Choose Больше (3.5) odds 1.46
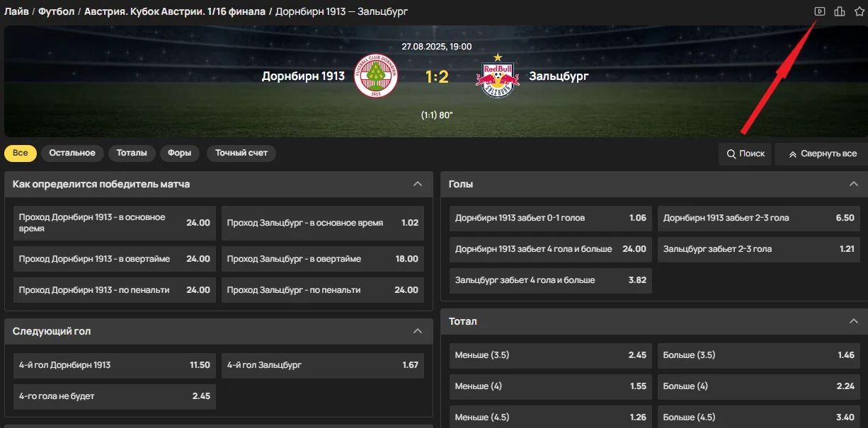 (x=759, y=355)
